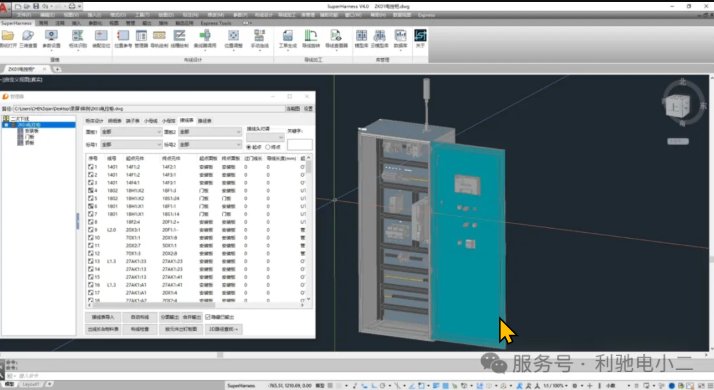Viewport: 714px width, 390px height.
Task: Open the parameter settings monitor icon
Action: (51, 36)
